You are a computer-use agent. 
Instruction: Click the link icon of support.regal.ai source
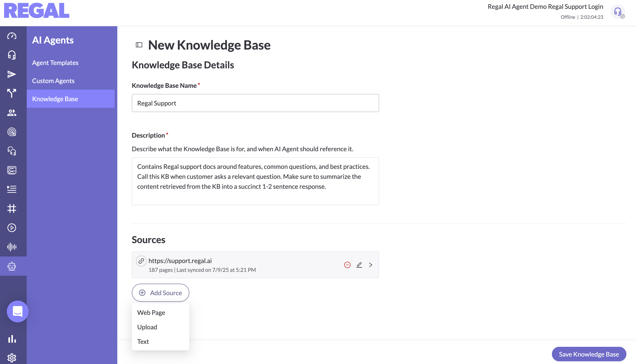141,261
